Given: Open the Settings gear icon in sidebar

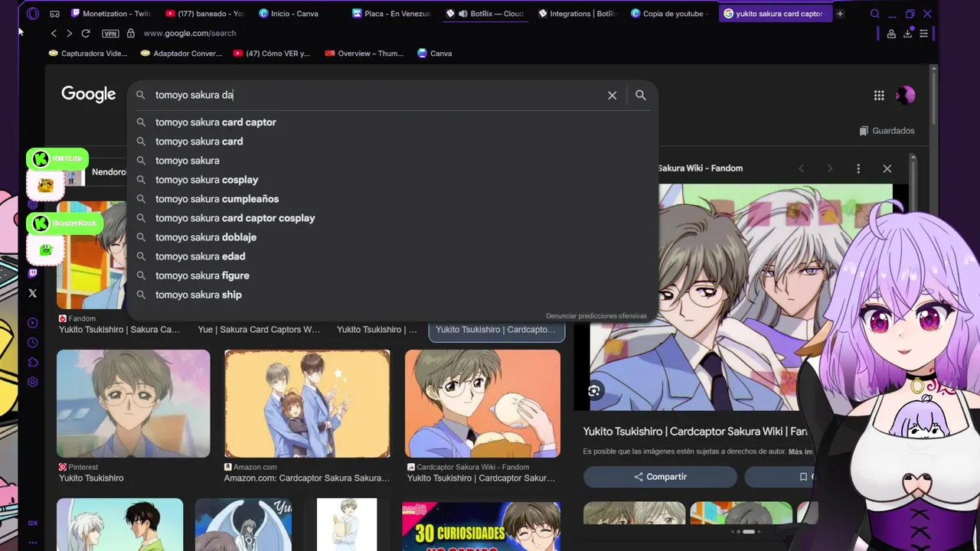Looking at the screenshot, I should [32, 383].
